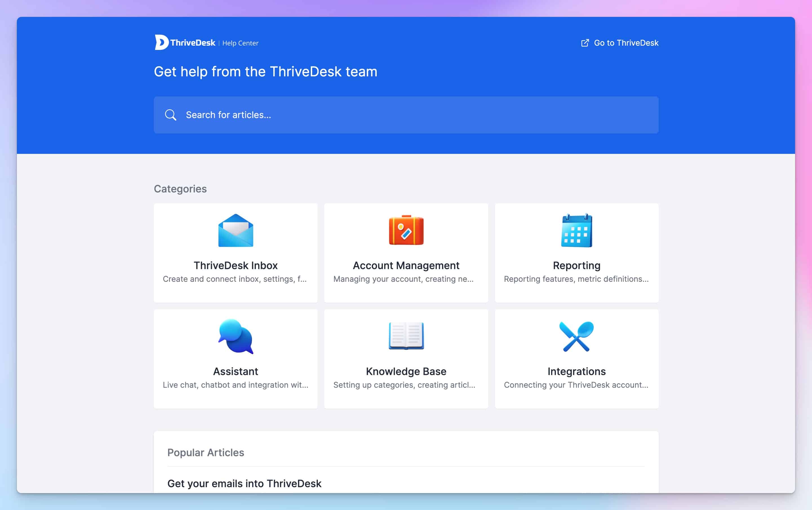
Task: Click "Setting up categories, creating articl..." text
Action: 404,385
